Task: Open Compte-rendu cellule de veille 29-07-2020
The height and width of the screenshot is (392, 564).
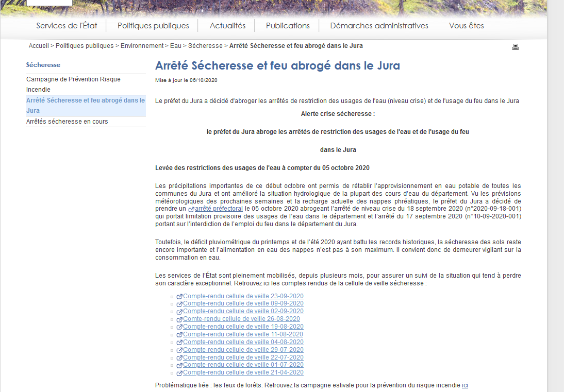Action: pos(243,350)
